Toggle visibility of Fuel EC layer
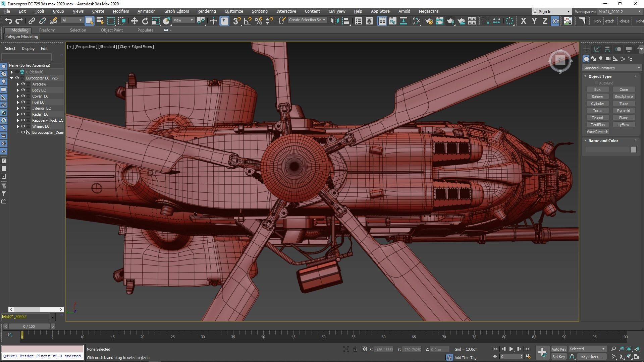Screen dimensions: 644x362 coord(23,102)
